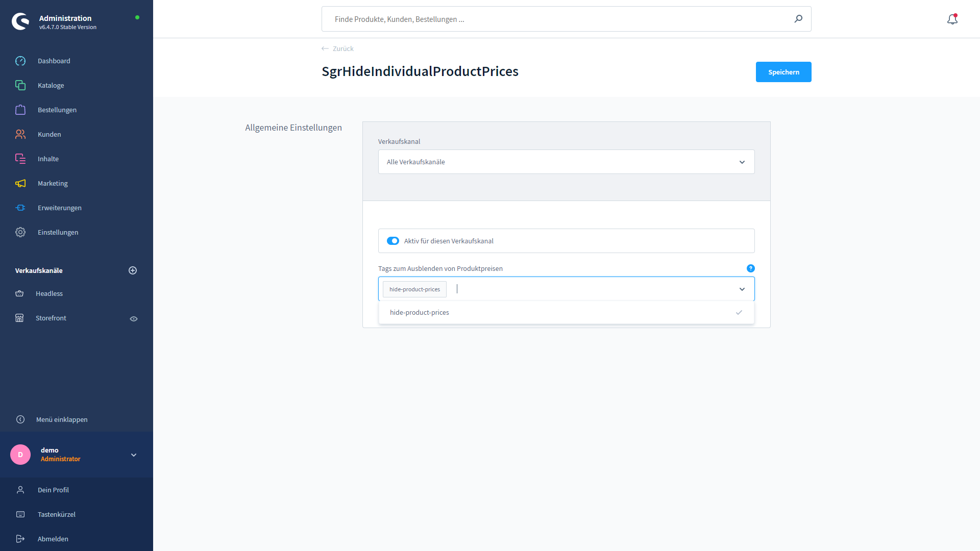Toggle the Aktiv für diesen Verkaufskanal switch
The height and width of the screenshot is (551, 980).
(393, 241)
